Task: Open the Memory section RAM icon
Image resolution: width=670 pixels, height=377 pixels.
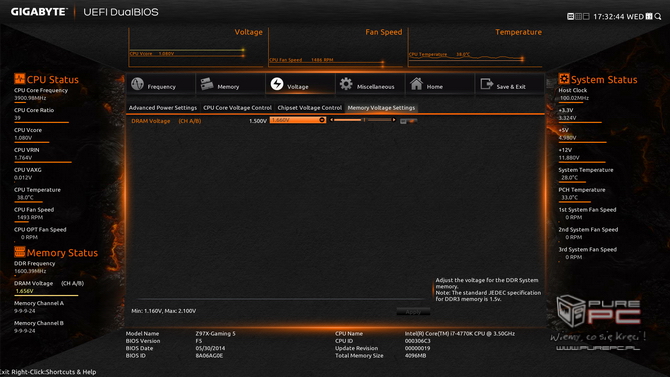Action: 207,84
